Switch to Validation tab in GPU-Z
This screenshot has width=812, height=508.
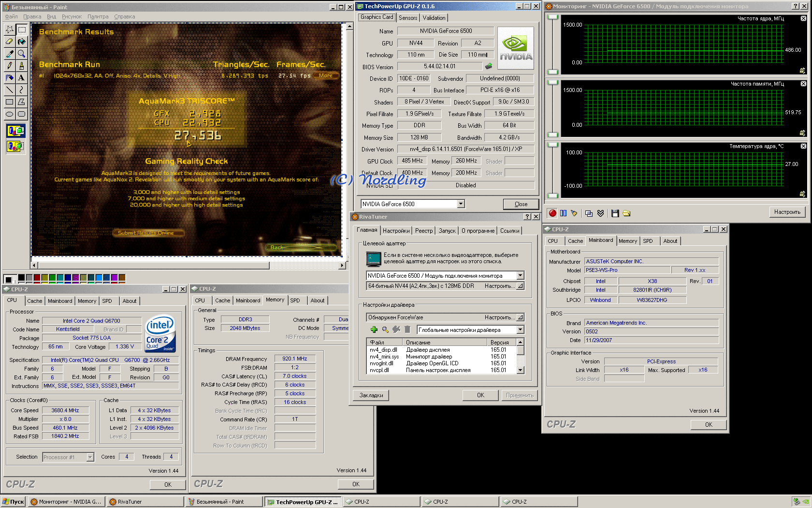tap(434, 18)
